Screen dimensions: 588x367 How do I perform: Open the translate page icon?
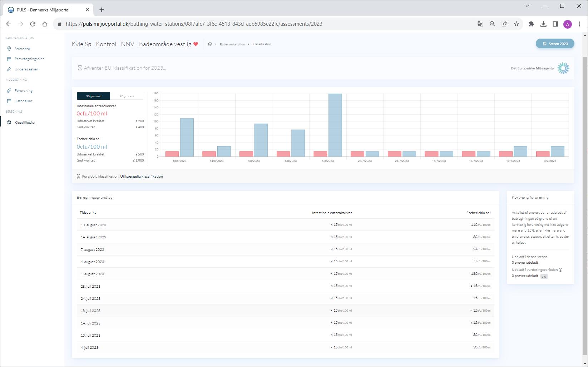[480, 24]
